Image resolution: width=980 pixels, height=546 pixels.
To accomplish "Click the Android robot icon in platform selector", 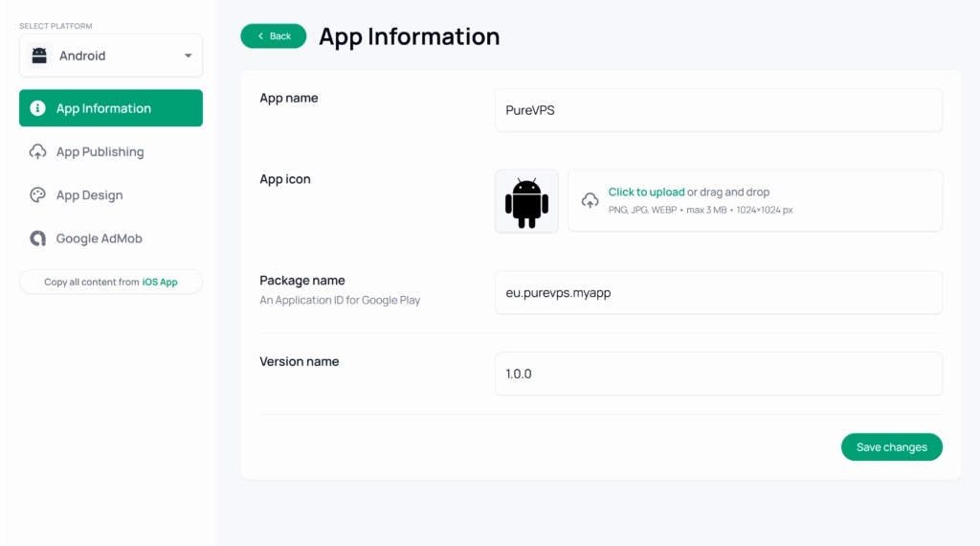I will click(x=39, y=56).
